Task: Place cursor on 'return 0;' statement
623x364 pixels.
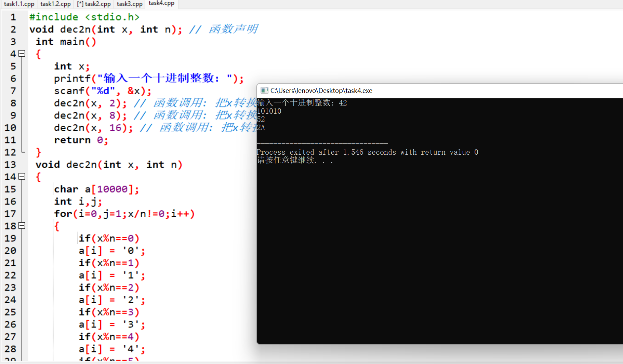Action: point(81,140)
